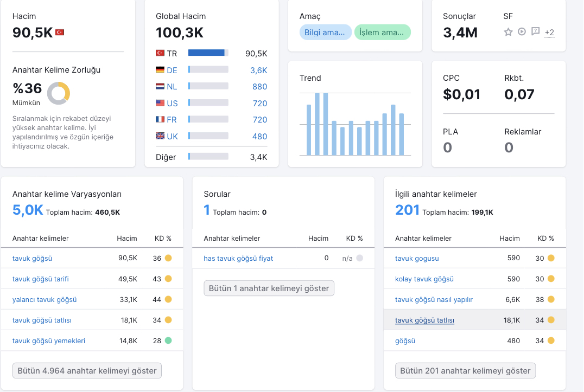Show all 201 related keywords
Screen dimensions: 584x392
click(465, 371)
